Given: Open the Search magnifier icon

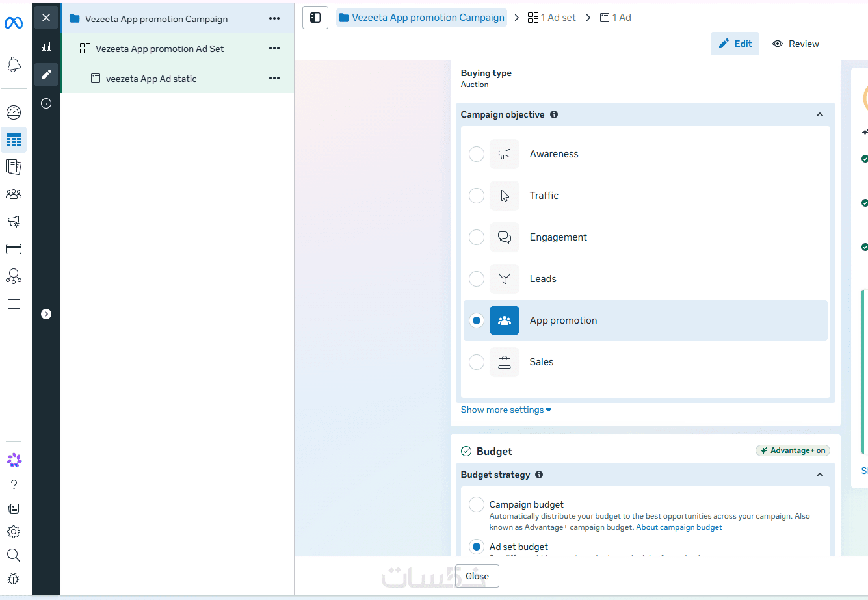Looking at the screenshot, I should click(14, 555).
